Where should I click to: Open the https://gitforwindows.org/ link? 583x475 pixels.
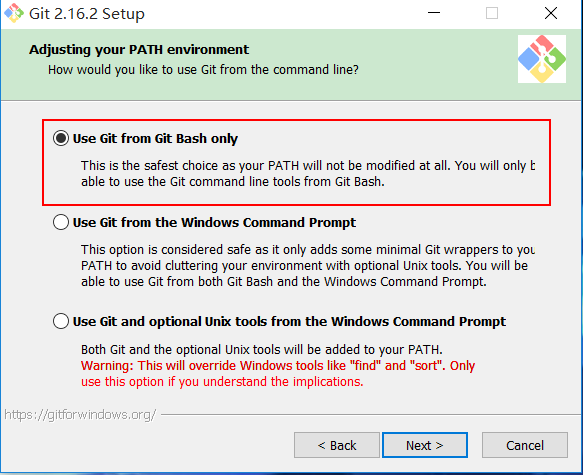pyautogui.click(x=80, y=414)
